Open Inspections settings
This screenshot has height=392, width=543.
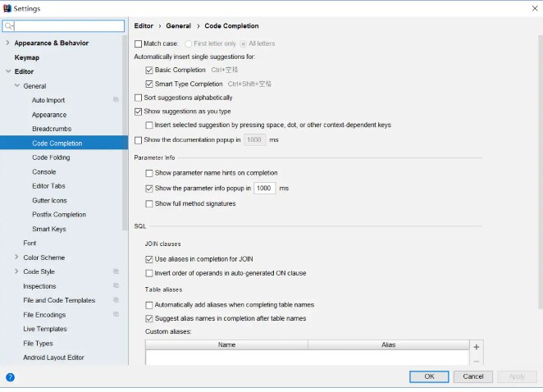(39, 286)
